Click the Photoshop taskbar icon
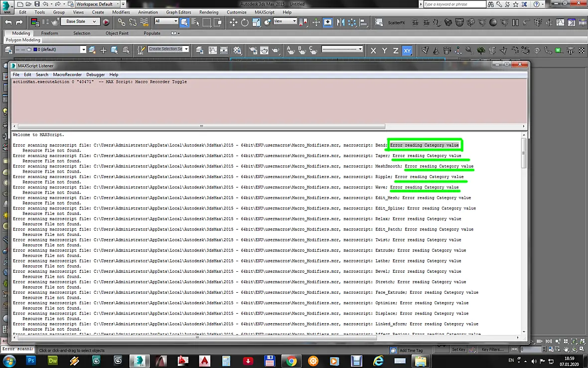588x368 pixels. click(31, 361)
